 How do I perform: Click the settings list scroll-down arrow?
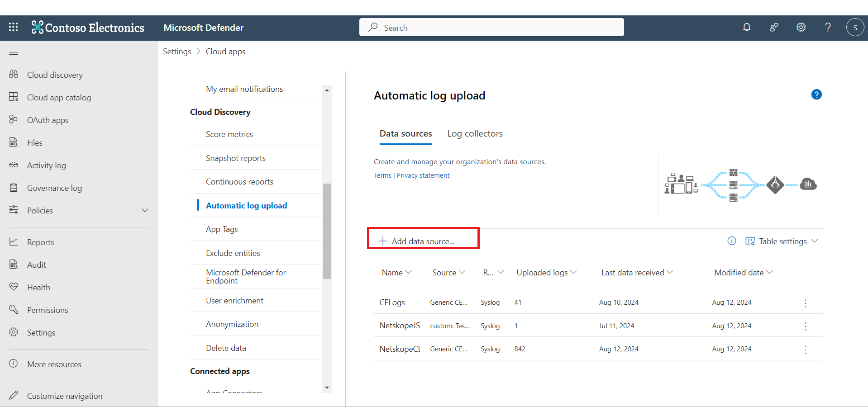click(327, 388)
